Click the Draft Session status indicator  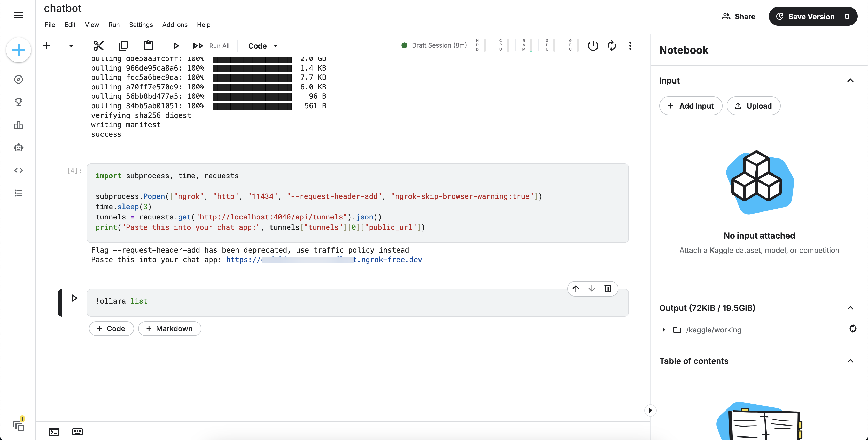[434, 45]
